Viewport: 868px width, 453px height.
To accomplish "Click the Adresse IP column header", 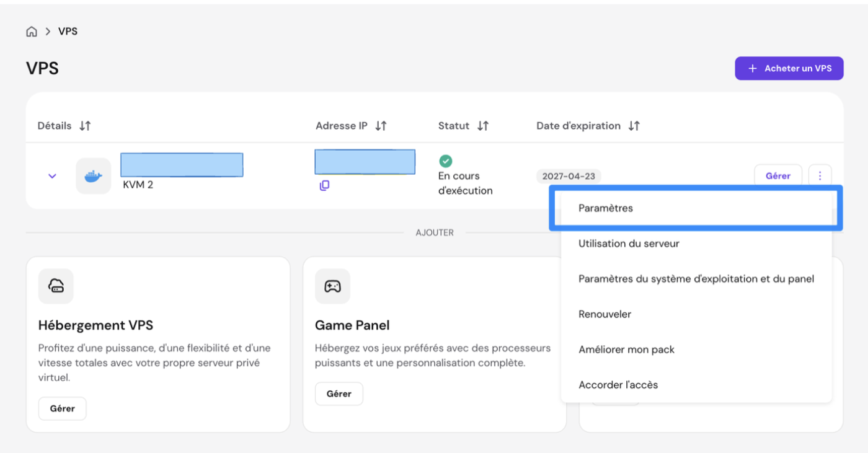I will tap(342, 126).
